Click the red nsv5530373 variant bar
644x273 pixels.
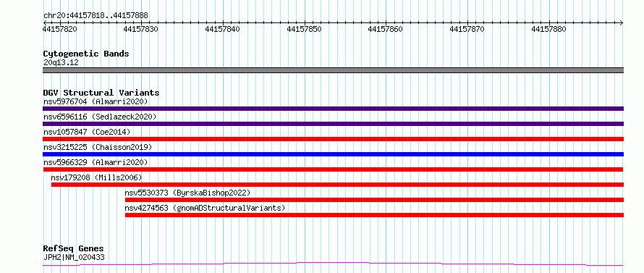click(374, 200)
